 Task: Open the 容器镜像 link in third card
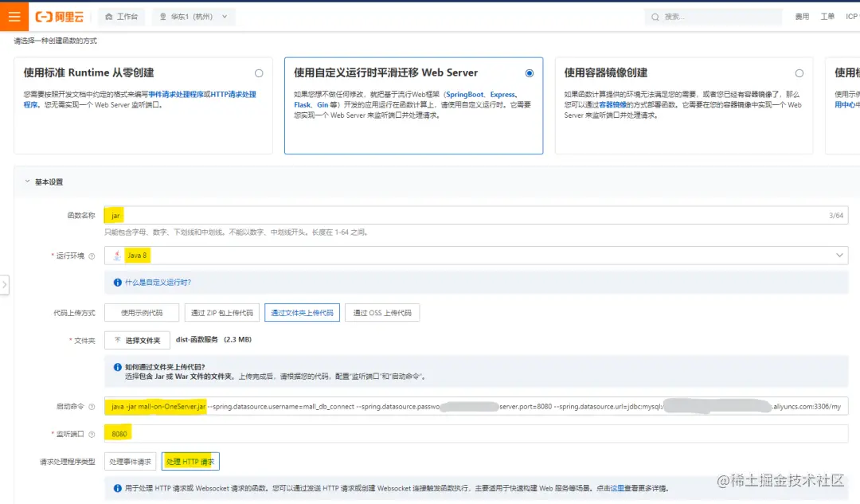[x=612, y=105]
